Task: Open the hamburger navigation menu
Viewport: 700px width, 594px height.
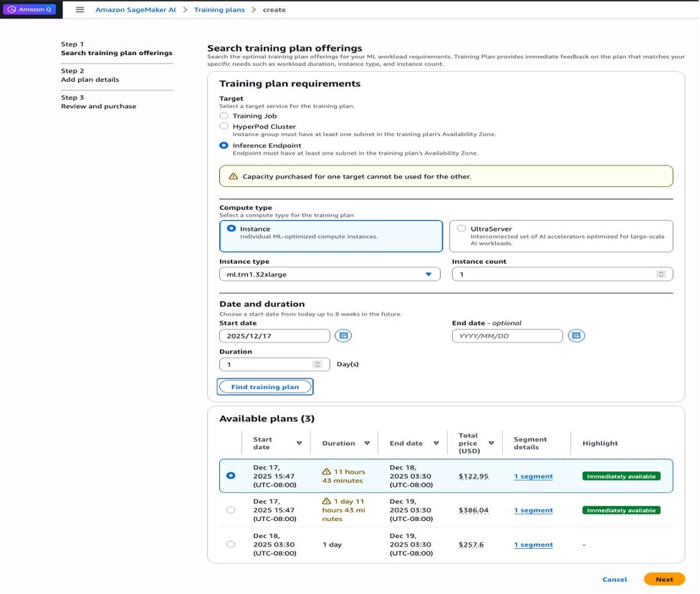Action: [x=82, y=9]
